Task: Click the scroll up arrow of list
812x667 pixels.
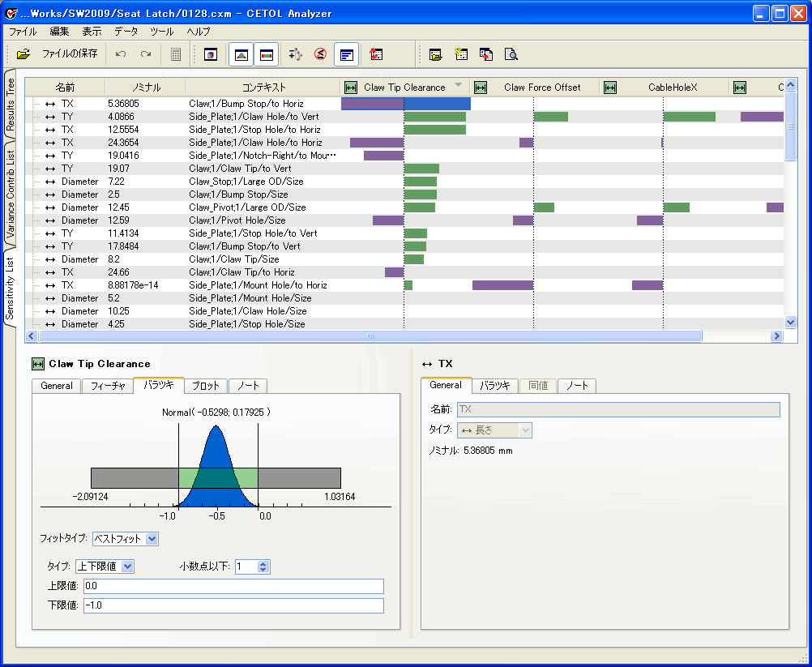Action: click(x=790, y=84)
